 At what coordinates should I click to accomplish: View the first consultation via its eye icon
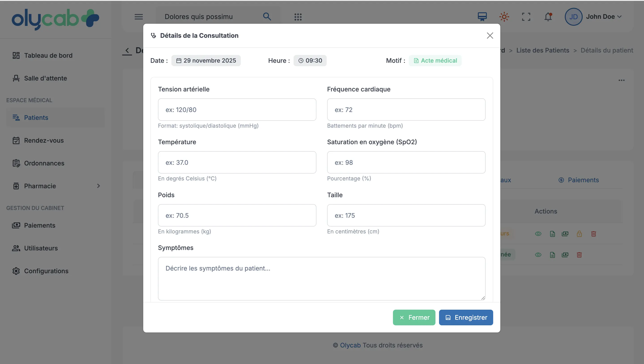[538, 234]
